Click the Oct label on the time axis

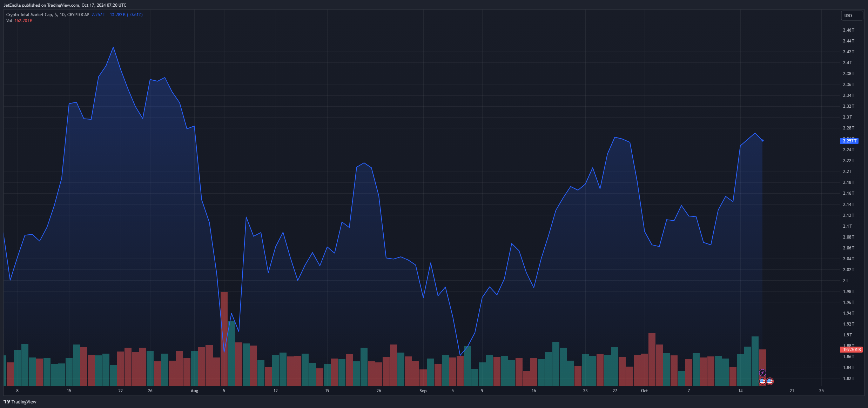coord(644,391)
